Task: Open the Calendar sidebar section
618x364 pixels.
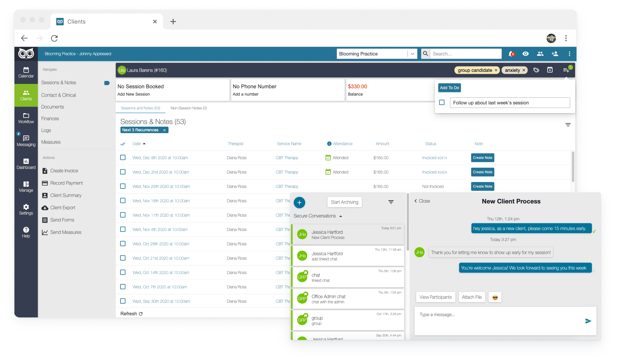Action: point(26,72)
